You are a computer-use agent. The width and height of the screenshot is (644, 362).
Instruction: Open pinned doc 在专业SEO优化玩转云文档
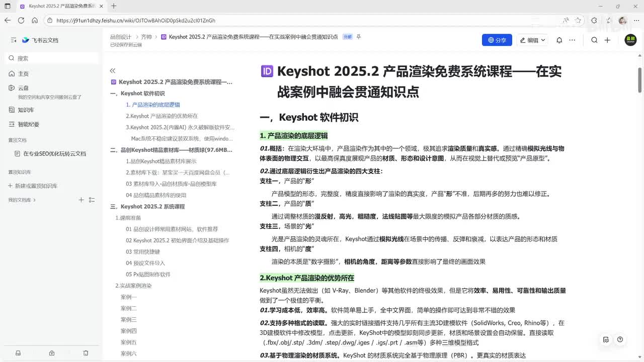[x=50, y=153]
